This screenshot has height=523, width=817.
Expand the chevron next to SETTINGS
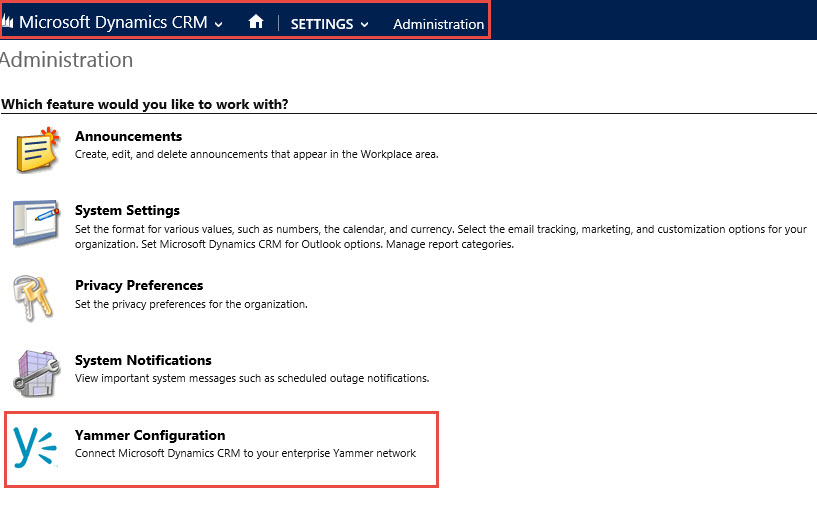coord(364,24)
